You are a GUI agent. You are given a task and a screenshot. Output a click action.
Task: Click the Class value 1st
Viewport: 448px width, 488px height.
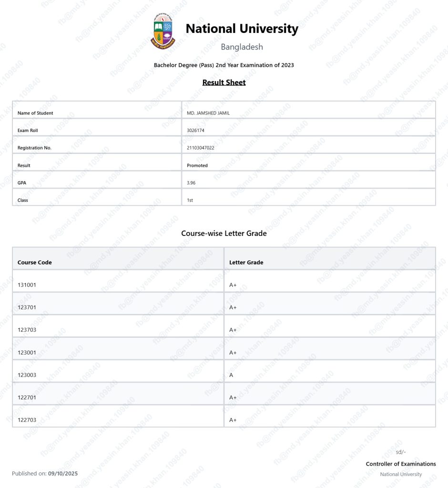point(190,200)
